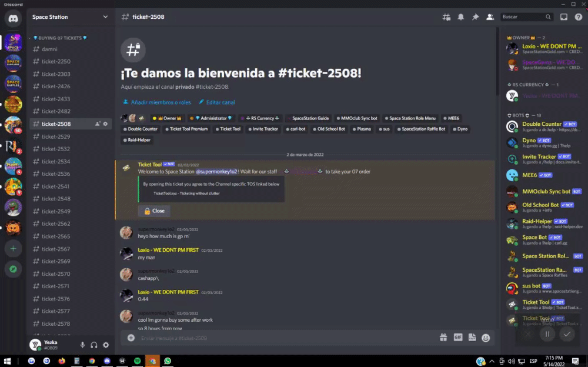This screenshot has height=367, width=588.
Task: Click the SpaceStation Raffle Bot role tag
Action: click(421, 129)
